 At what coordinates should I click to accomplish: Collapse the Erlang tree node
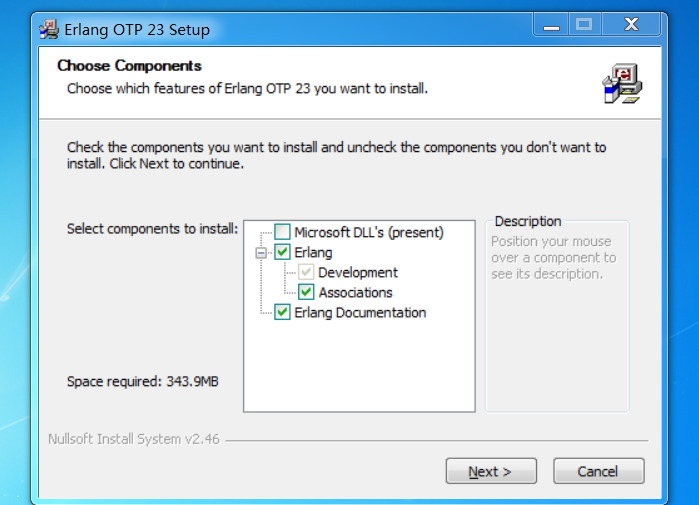261,253
